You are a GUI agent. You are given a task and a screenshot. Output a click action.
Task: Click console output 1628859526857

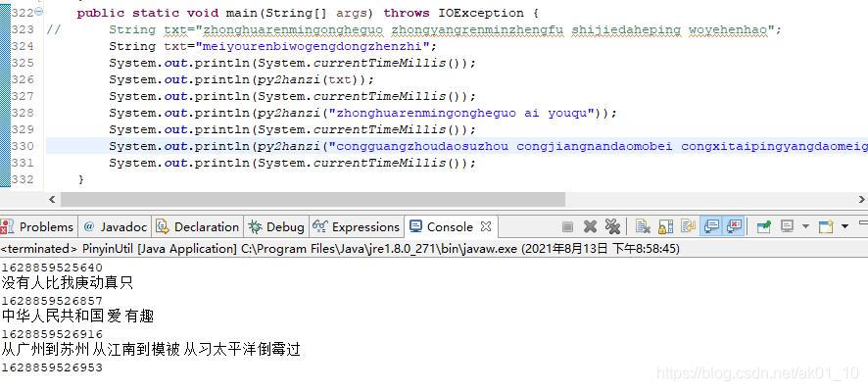coord(52,301)
